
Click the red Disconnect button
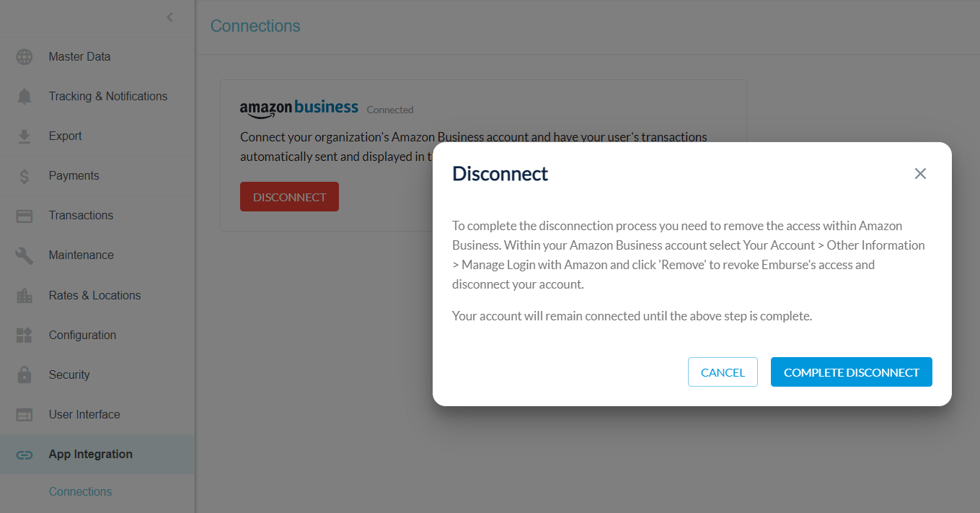pos(289,197)
